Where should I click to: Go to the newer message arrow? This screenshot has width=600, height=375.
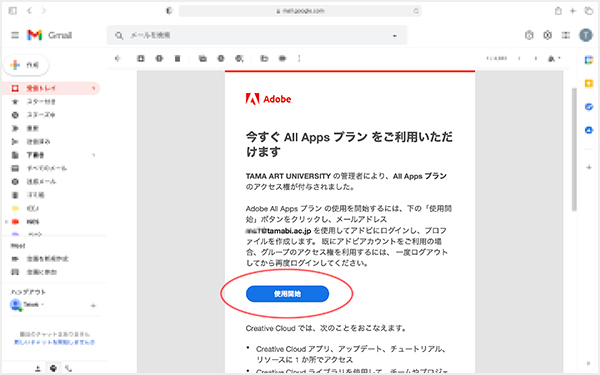click(x=519, y=59)
